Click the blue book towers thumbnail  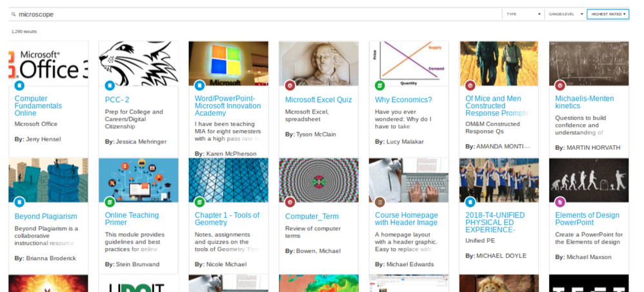pos(48,180)
